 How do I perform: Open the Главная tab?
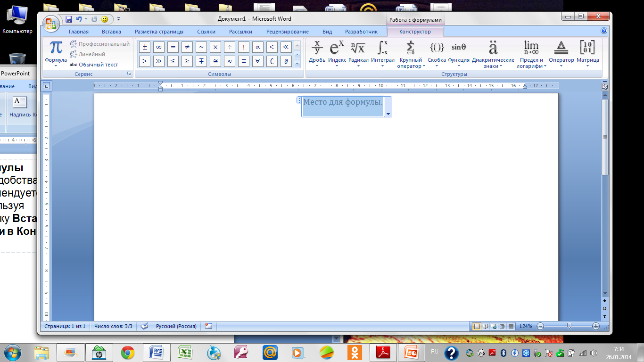(79, 32)
